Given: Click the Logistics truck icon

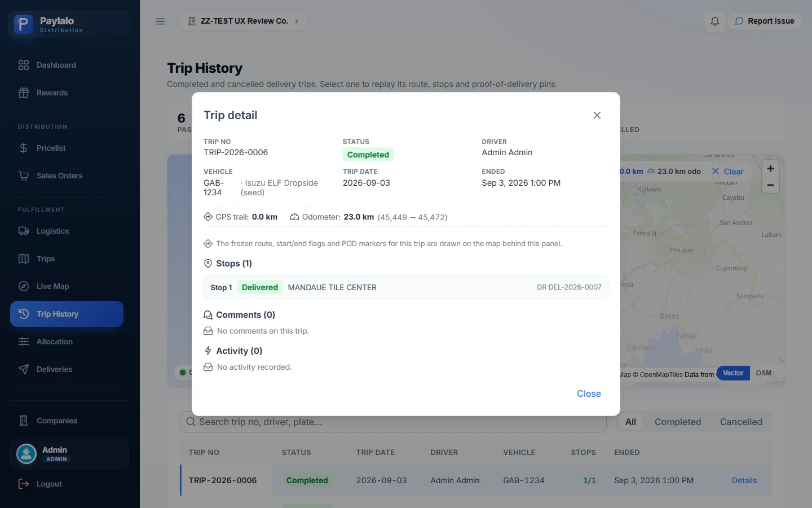Looking at the screenshot, I should [x=24, y=231].
